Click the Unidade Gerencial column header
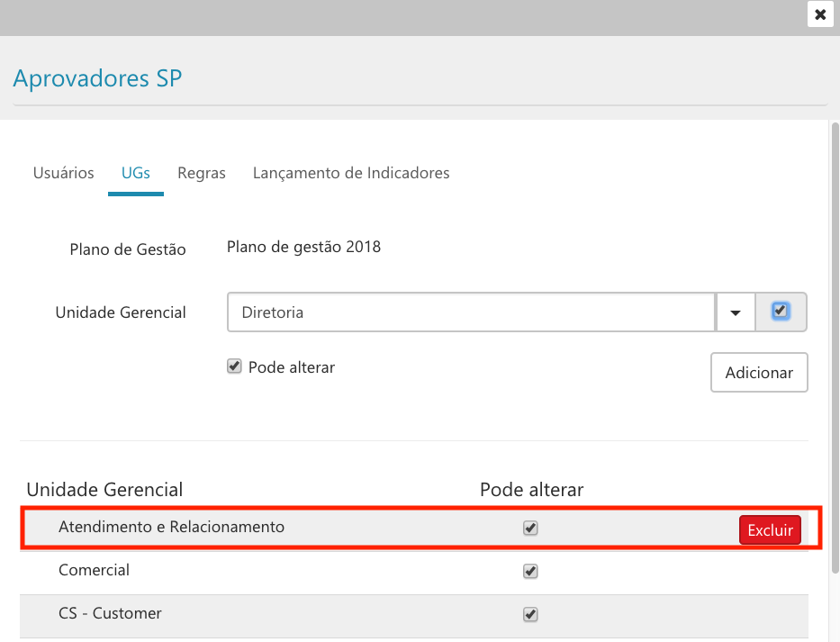The width and height of the screenshot is (840, 642). (x=104, y=489)
